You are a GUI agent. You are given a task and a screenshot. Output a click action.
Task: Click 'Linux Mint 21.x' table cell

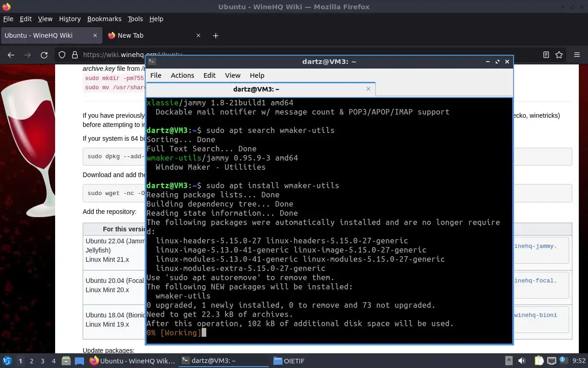(x=107, y=259)
